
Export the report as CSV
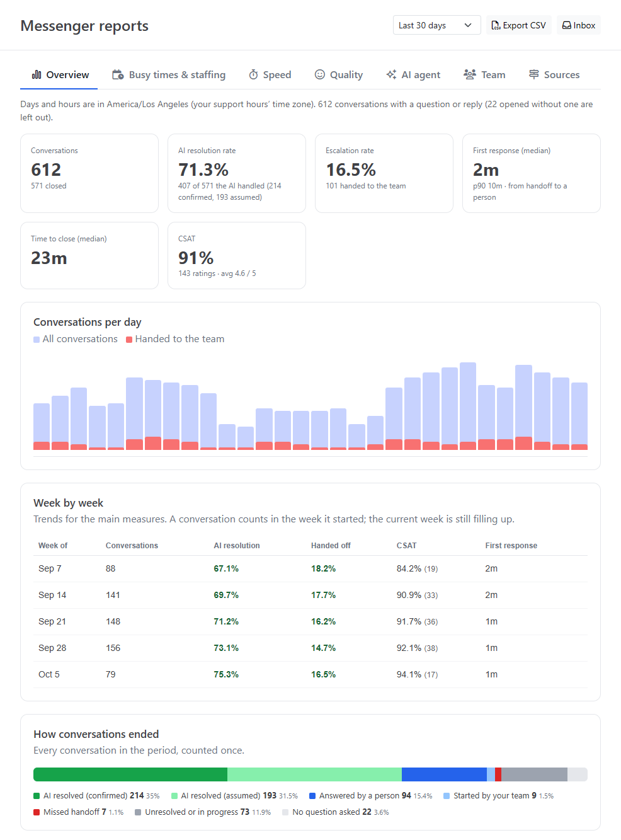(x=519, y=25)
